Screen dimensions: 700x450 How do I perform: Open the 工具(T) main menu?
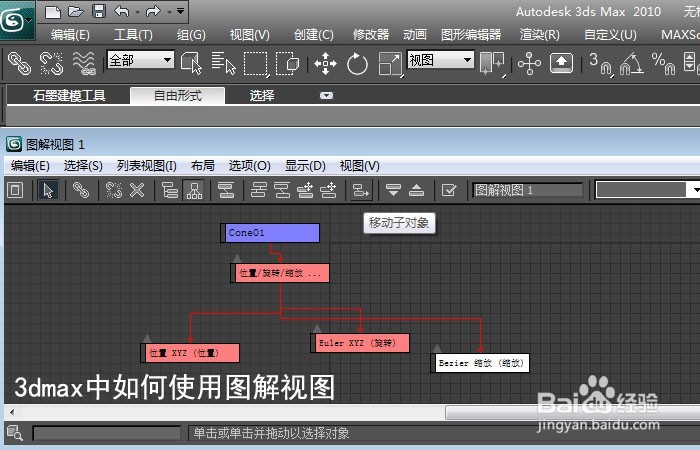[133, 35]
